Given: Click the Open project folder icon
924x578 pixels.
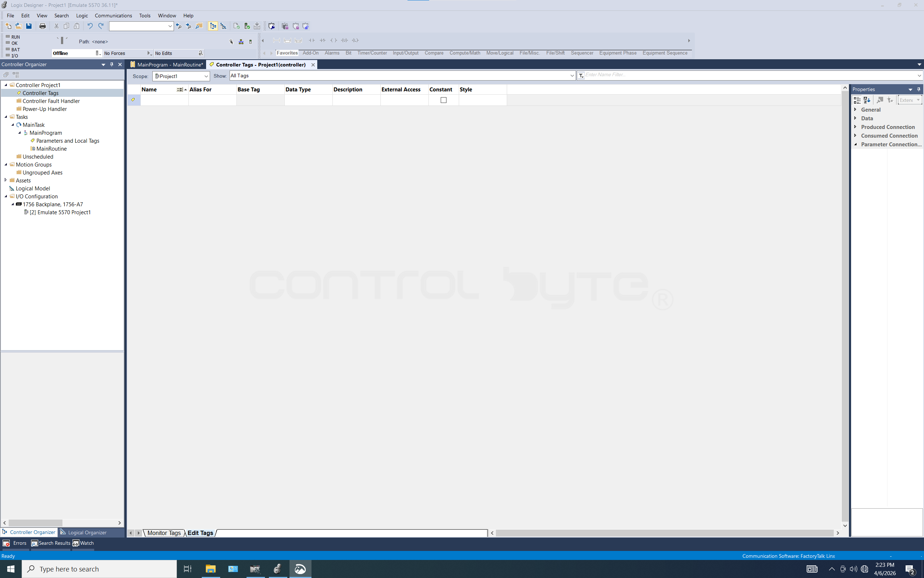Looking at the screenshot, I should tap(18, 26).
